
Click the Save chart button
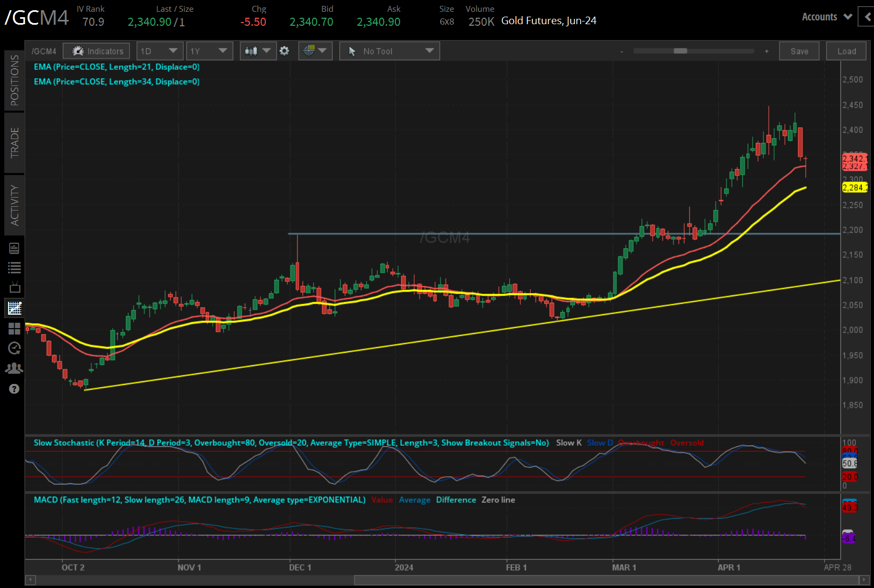pos(799,51)
